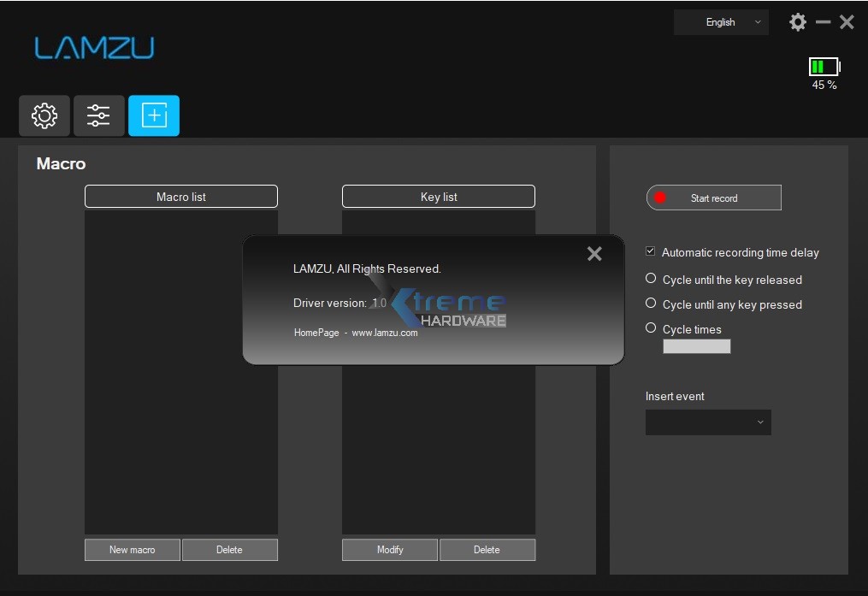The width and height of the screenshot is (868, 596).
Task: Expand the Insert event dropdown
Action: pos(708,422)
